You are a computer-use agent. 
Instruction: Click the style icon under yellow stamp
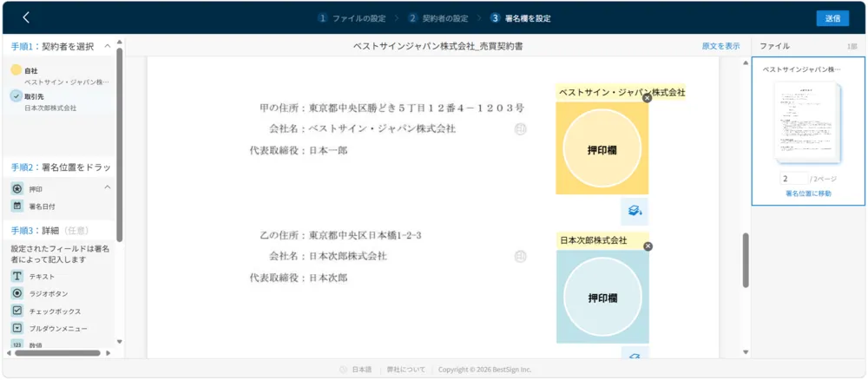tap(635, 212)
